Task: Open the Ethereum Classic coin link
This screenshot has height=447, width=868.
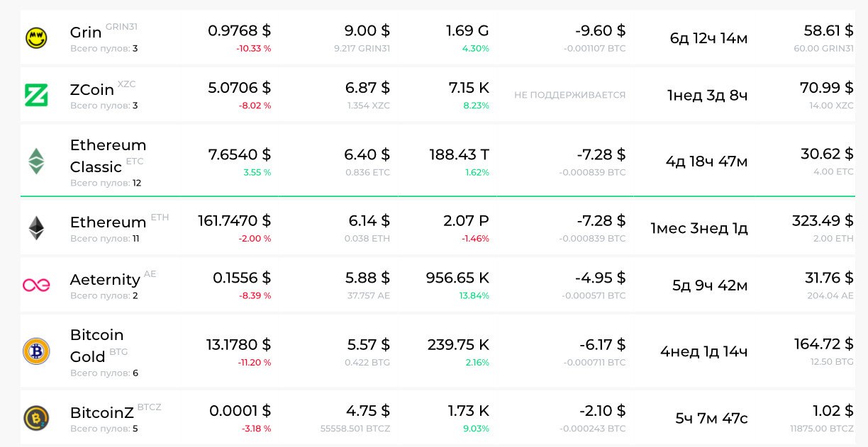Action: click(x=108, y=156)
